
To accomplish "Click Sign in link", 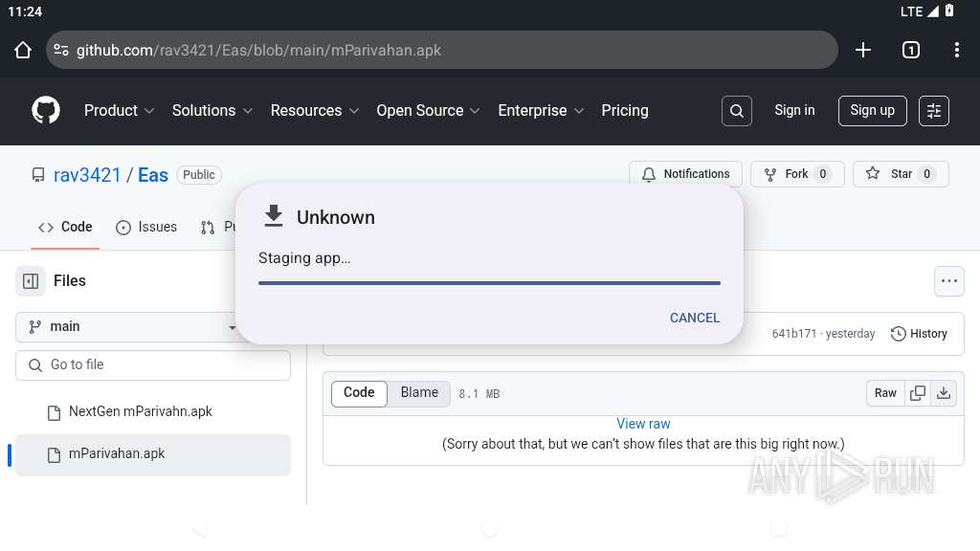I will click(794, 111).
